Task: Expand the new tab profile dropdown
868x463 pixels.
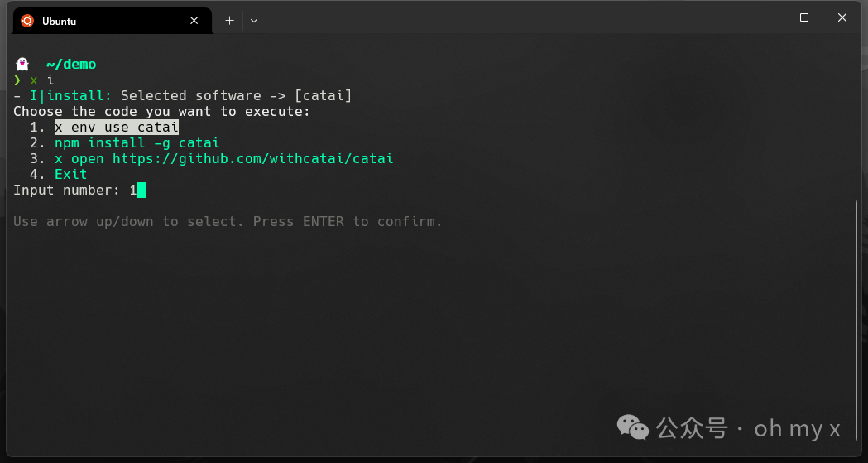Action: tap(254, 21)
